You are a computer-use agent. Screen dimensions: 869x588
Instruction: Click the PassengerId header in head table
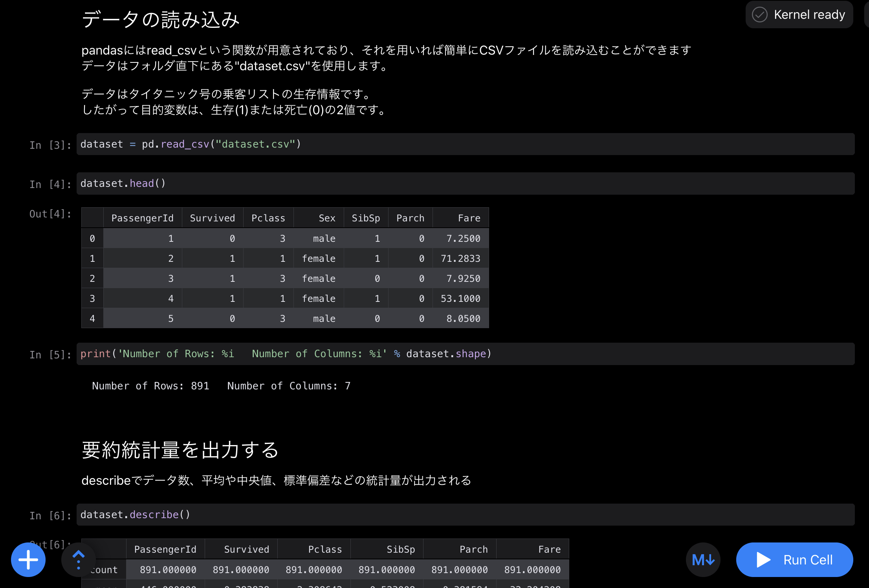[x=142, y=218]
